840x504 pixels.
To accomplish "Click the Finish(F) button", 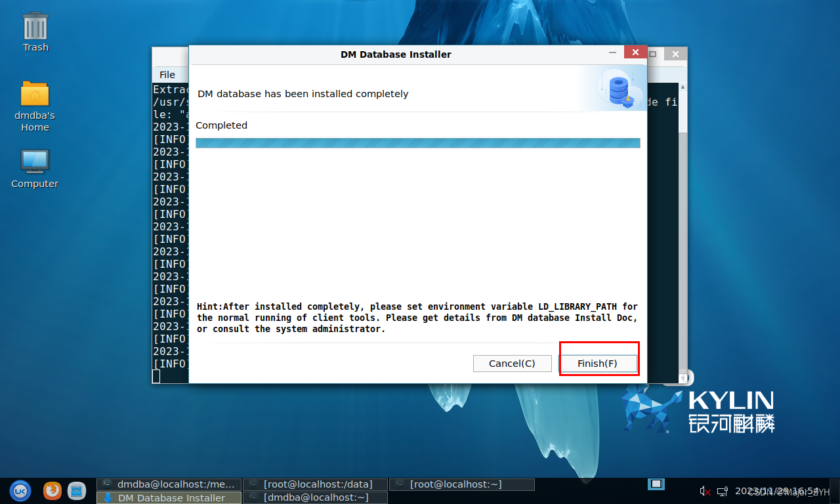I will (597, 364).
